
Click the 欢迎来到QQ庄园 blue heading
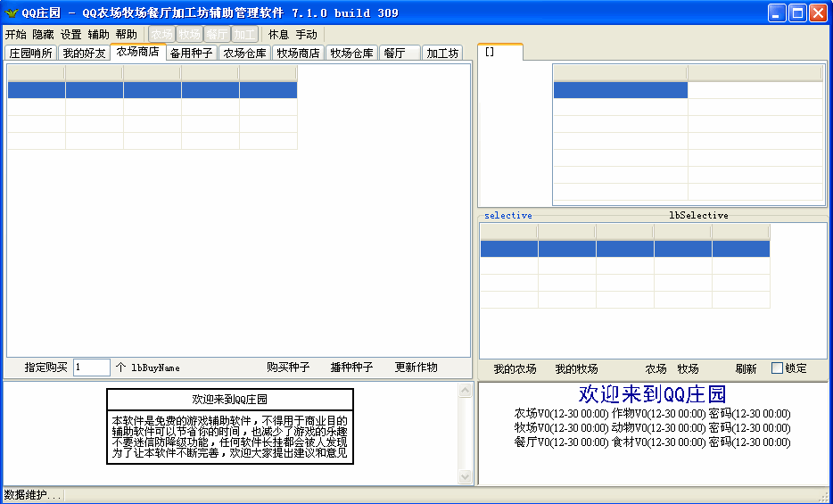point(652,394)
